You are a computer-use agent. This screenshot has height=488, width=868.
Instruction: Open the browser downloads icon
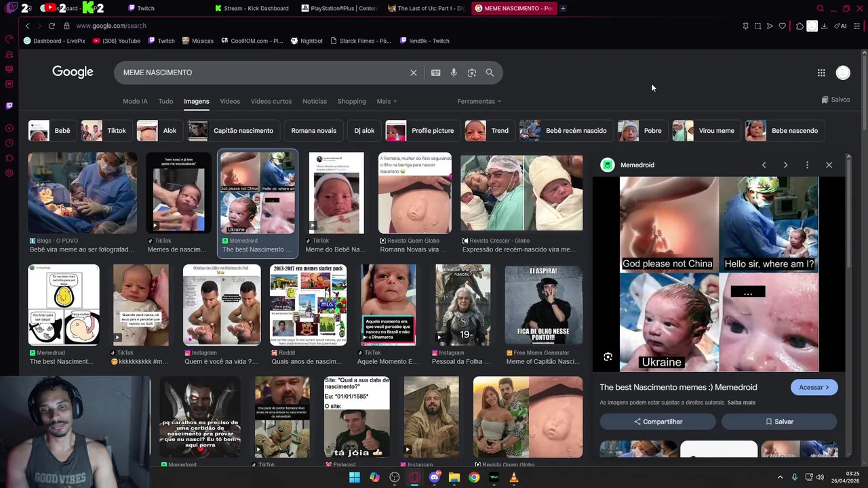coord(824,26)
